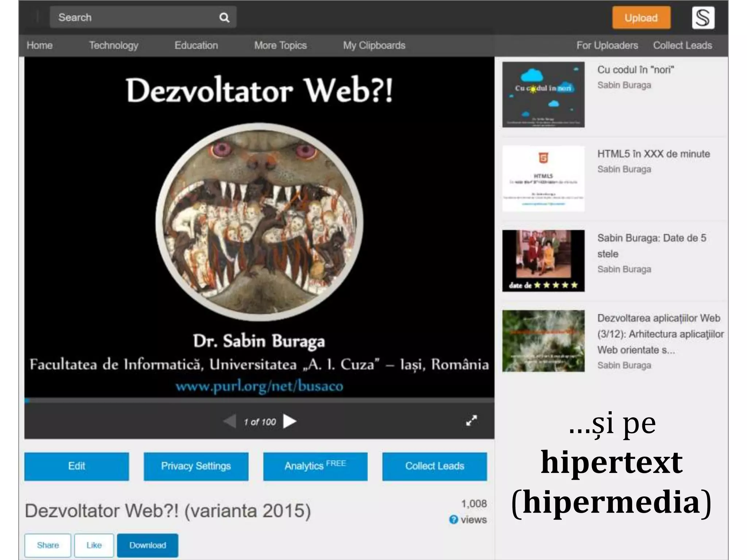Screen dimensions: 747x560
Task: Open 'Dezvoltarea aplicațiilor Web (3/12)' link
Action: pyautogui.click(x=660, y=334)
